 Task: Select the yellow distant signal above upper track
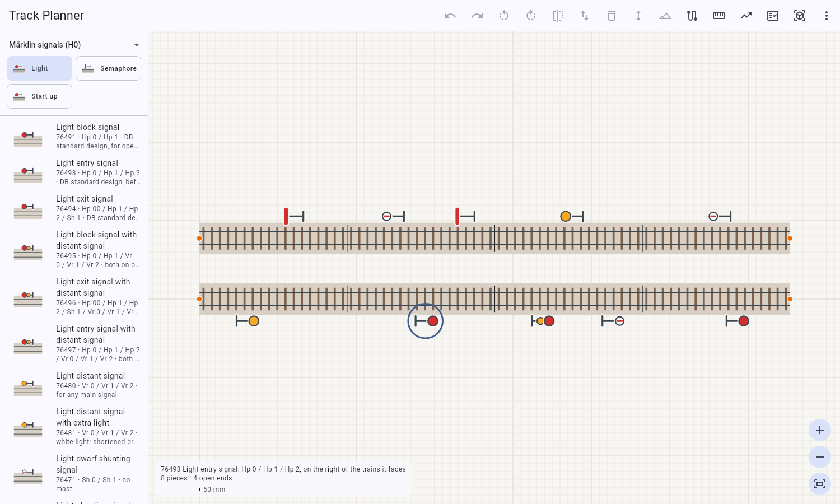click(x=572, y=216)
